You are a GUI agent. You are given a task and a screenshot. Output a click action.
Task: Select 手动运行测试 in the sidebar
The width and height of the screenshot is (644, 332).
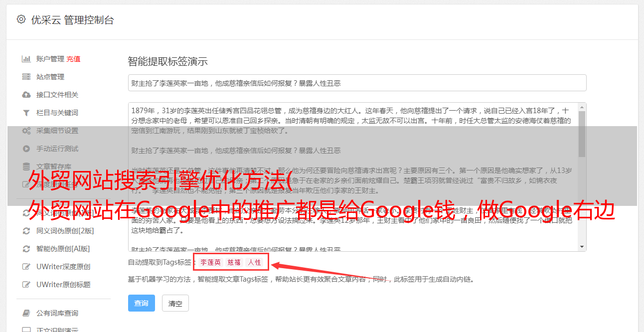pyautogui.click(x=57, y=149)
